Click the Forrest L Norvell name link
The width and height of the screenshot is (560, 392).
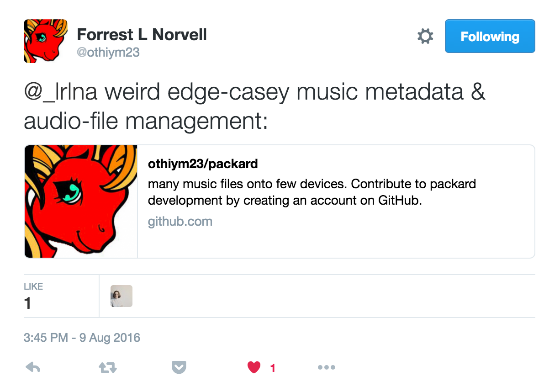pyautogui.click(x=142, y=34)
